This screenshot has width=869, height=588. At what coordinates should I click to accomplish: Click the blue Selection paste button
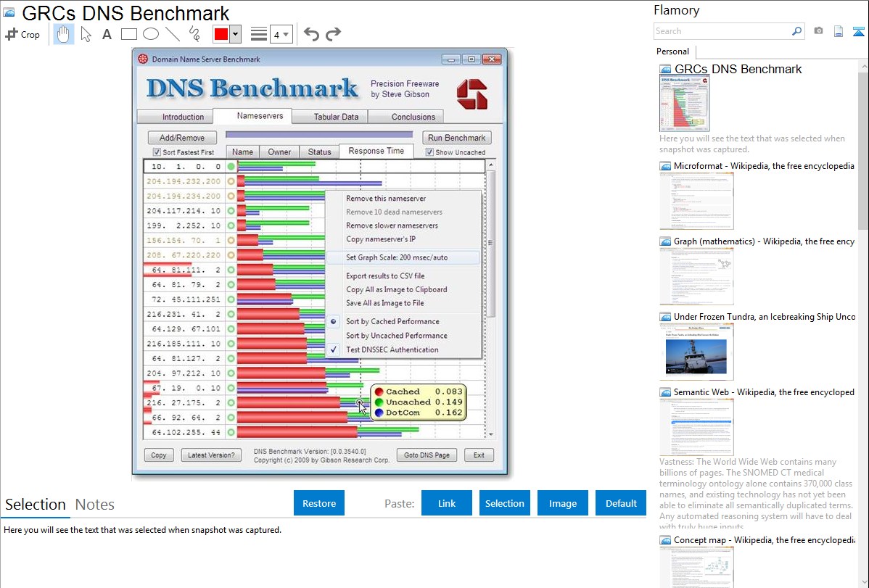coord(504,503)
